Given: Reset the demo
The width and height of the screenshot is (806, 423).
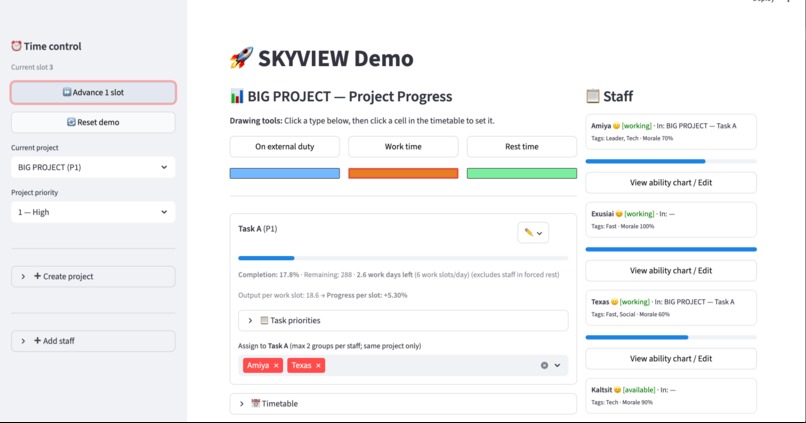Looking at the screenshot, I should click(93, 122).
